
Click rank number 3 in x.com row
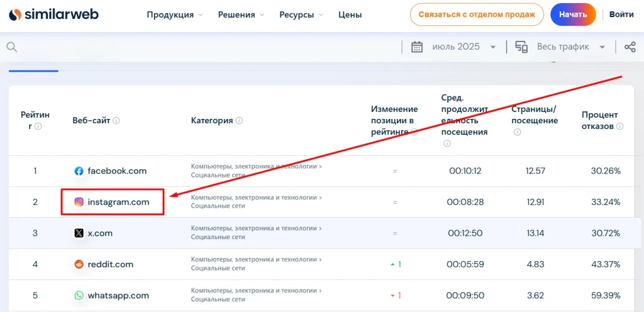tap(35, 233)
